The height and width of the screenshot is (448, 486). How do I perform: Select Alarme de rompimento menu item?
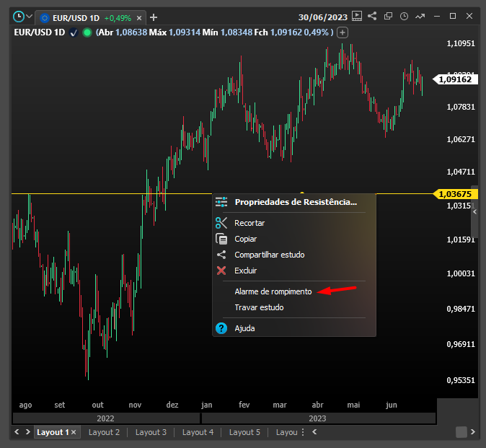tap(273, 291)
